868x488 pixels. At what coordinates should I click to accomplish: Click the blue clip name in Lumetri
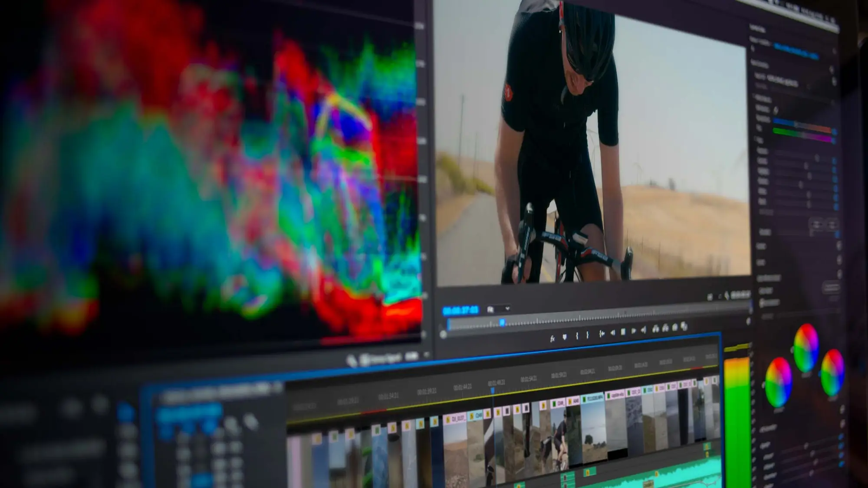coord(796,51)
